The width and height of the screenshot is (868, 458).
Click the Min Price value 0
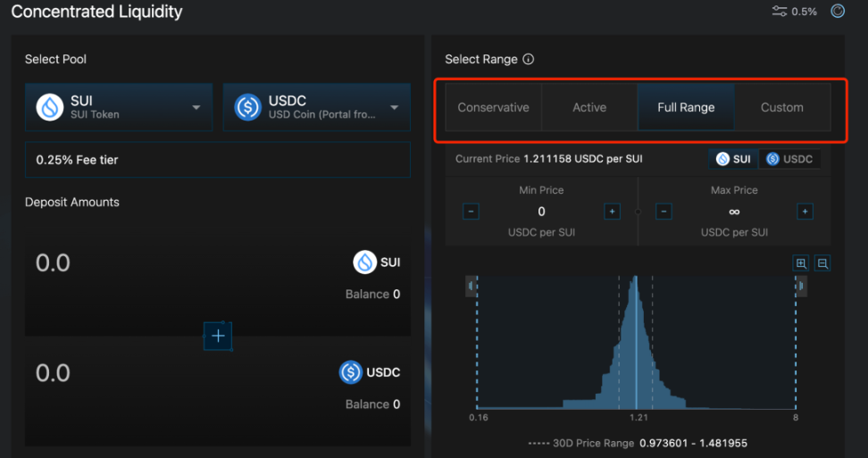[x=541, y=212]
